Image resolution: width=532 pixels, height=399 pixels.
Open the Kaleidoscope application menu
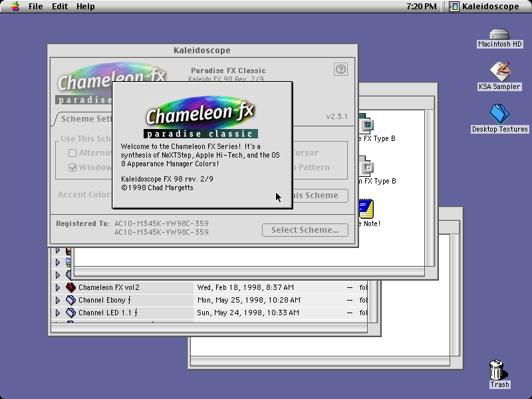[485, 6]
